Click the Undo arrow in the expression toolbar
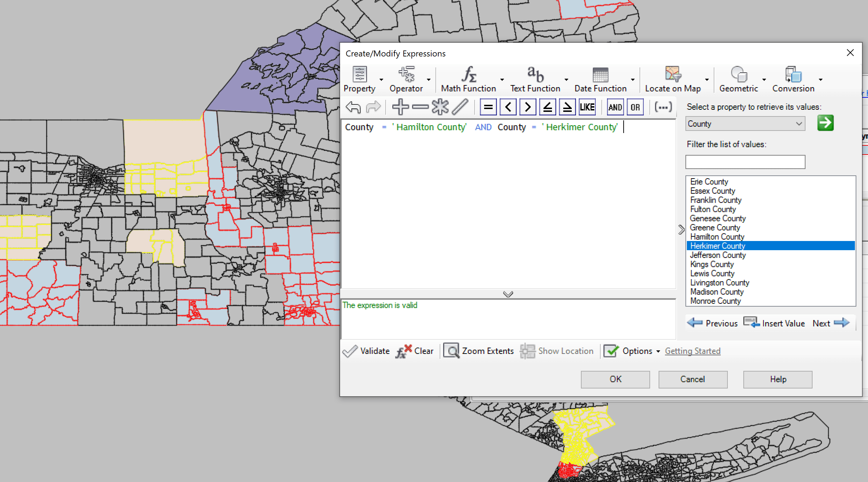 (352, 107)
